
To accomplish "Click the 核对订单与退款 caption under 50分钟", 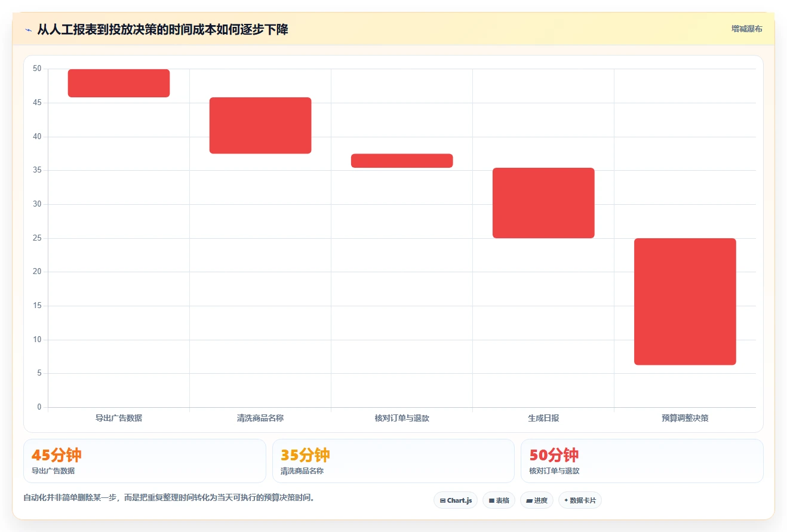I will click(x=554, y=471).
